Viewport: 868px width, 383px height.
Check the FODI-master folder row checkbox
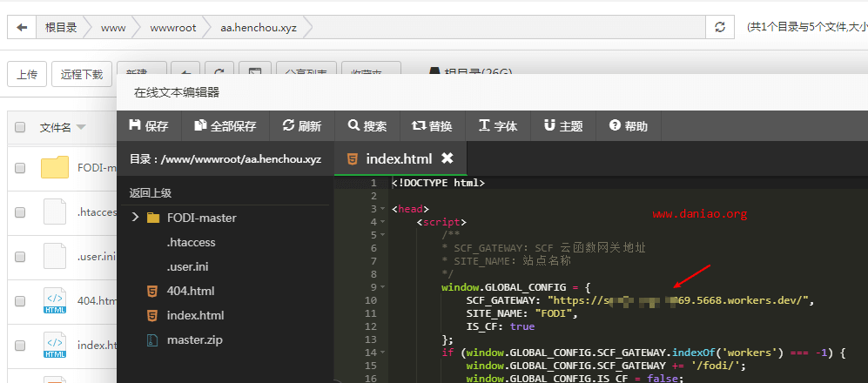[20, 168]
